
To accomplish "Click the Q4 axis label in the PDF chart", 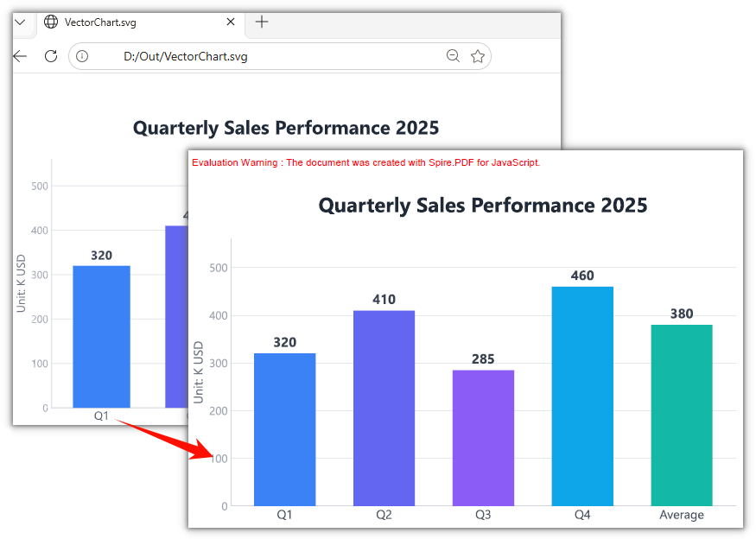I will 582,515.
